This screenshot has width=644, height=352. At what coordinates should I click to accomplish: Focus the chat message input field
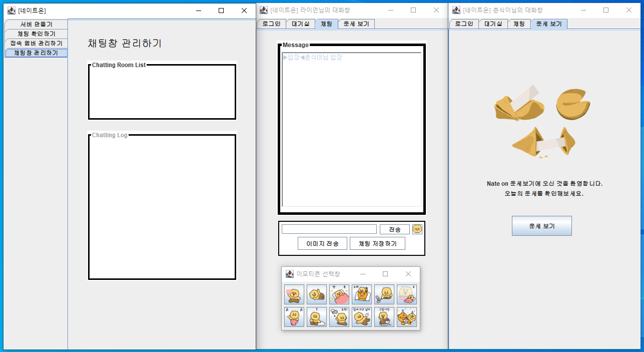point(329,229)
